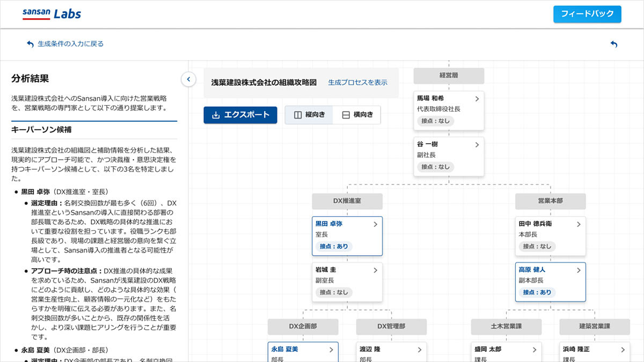The image size is (644, 362).
Task: Switch chart orientation to 横向き
Action: click(357, 115)
